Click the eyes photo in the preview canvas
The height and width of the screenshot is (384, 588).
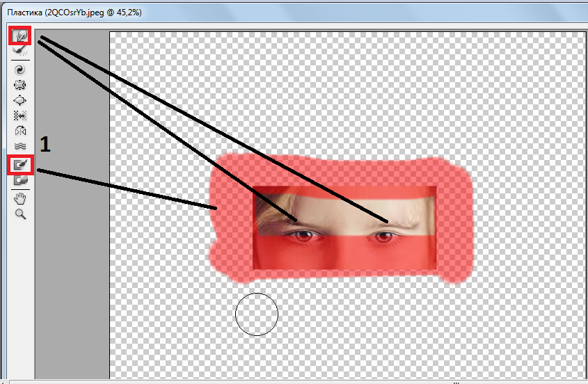(344, 227)
